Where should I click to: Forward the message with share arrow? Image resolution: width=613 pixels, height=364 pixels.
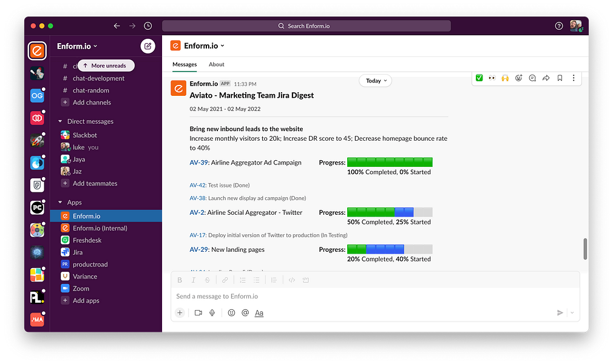click(x=546, y=78)
